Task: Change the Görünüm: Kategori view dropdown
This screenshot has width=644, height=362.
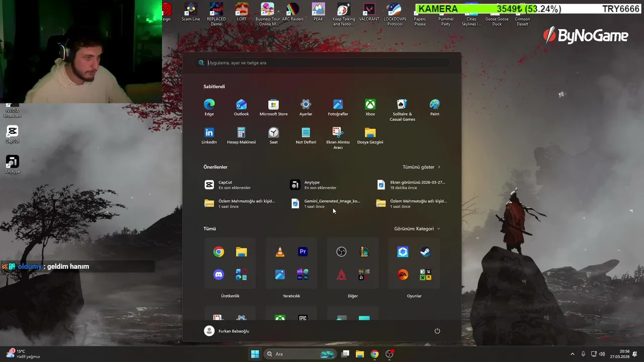Action: pos(417,229)
